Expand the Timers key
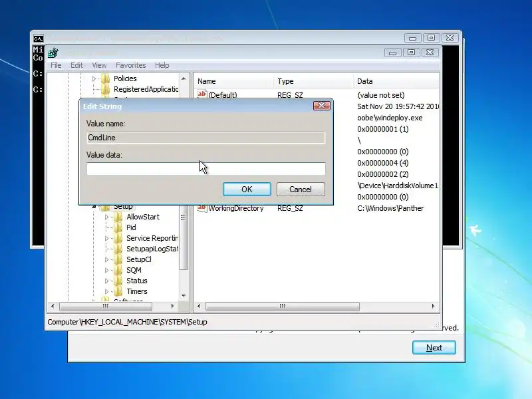Image resolution: width=532 pixels, height=399 pixels. [x=106, y=291]
